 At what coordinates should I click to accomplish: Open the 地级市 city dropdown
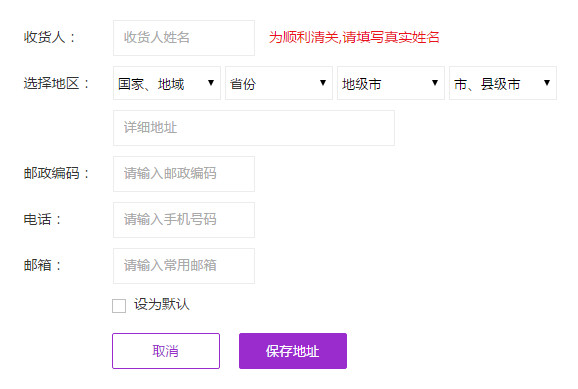(391, 83)
